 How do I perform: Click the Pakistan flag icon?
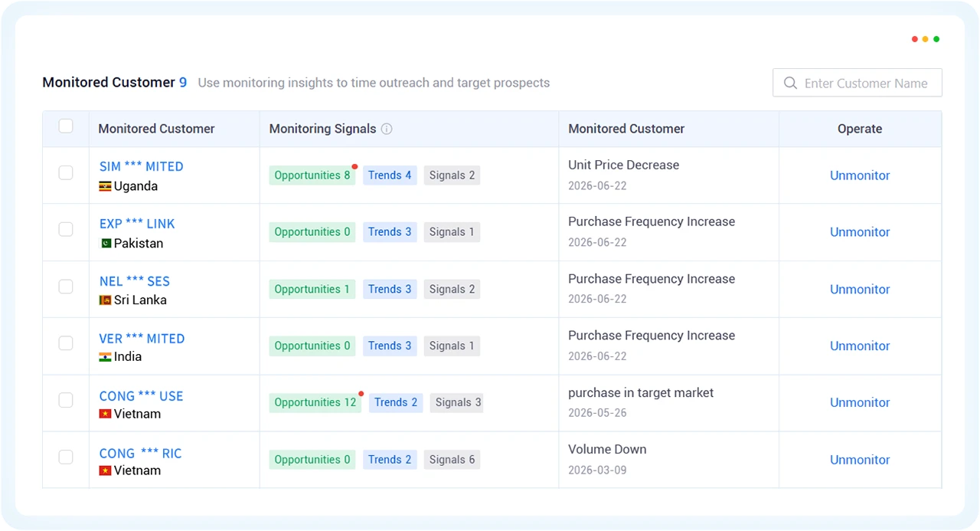coord(106,244)
